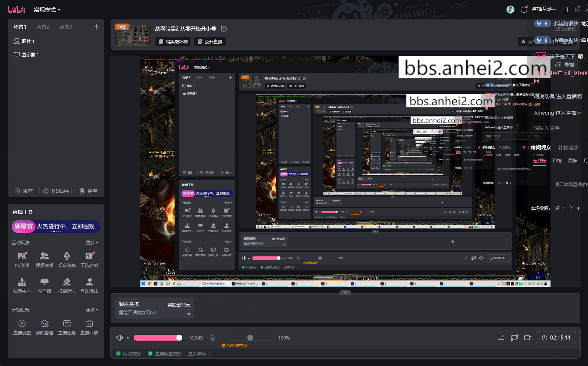588x366 pixels.
Task: Adjust the pink speaker volume slider
Action: pos(158,338)
